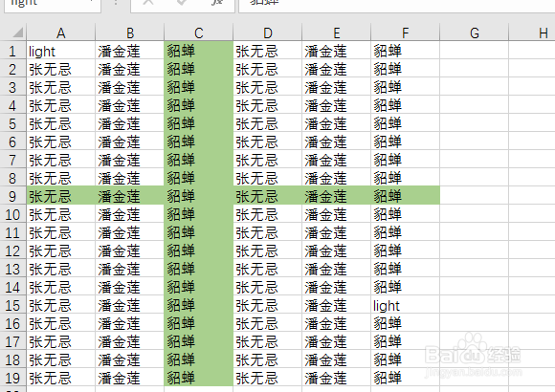Select highlighted row 9 header
This screenshot has height=392, width=555.
13,196
